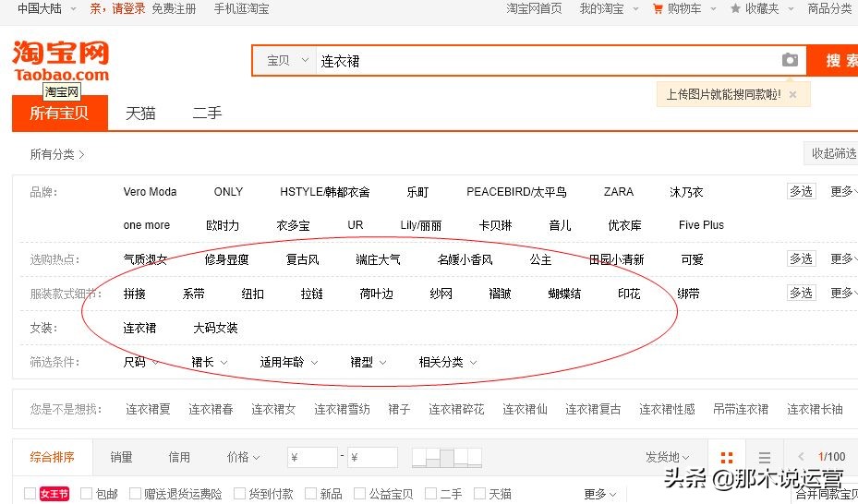Filter by ONLY brand

click(x=228, y=192)
